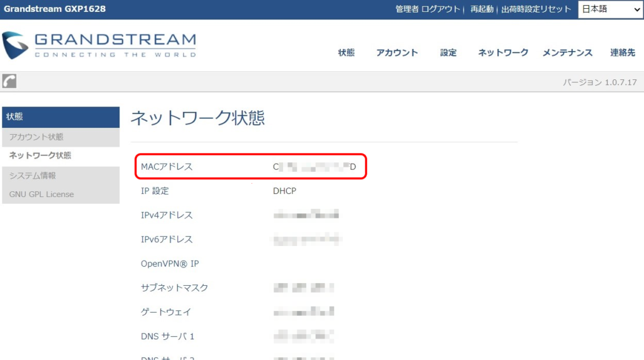Click the 状態 sidebar section header
This screenshot has height=360, width=644.
pyautogui.click(x=60, y=117)
